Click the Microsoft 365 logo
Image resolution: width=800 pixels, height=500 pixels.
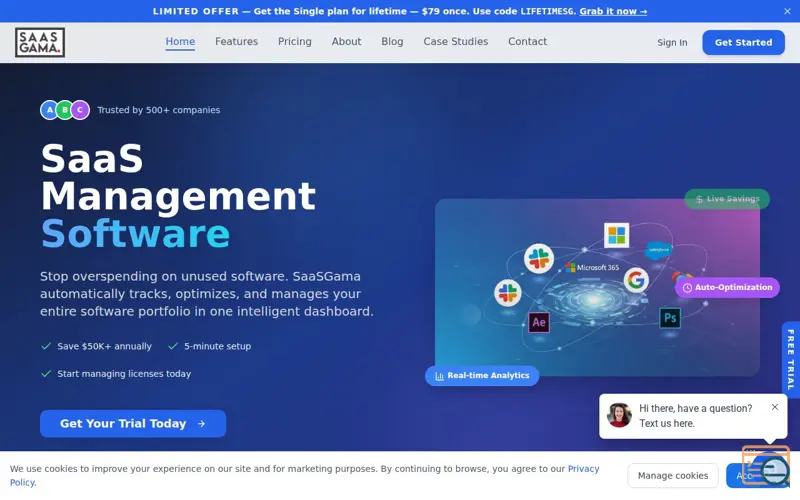point(592,267)
